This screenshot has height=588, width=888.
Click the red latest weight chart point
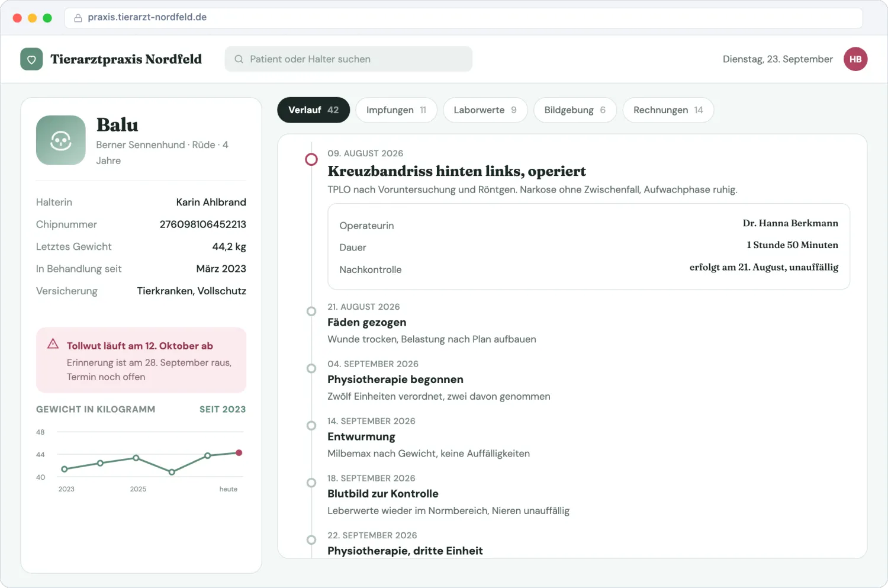(x=239, y=453)
